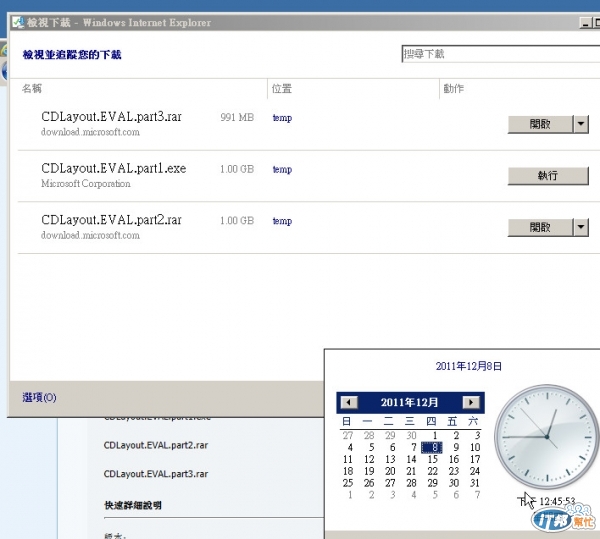
Task: Click the temp location link for part2.rar
Action: [x=282, y=221]
